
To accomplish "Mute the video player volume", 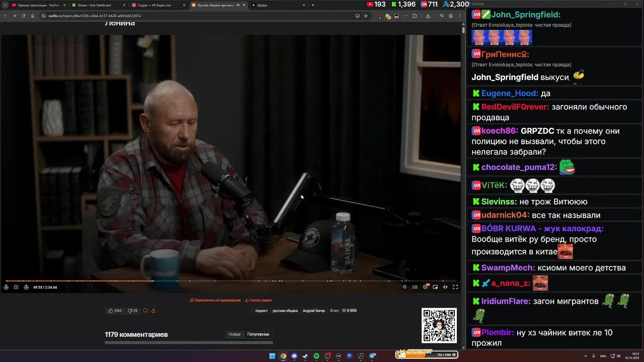I will (405, 287).
